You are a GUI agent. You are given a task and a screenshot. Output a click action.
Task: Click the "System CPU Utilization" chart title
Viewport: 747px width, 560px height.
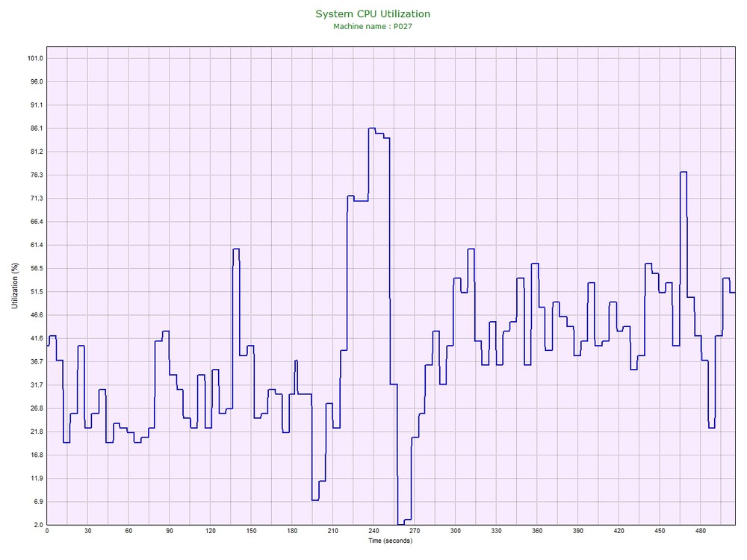[373, 13]
